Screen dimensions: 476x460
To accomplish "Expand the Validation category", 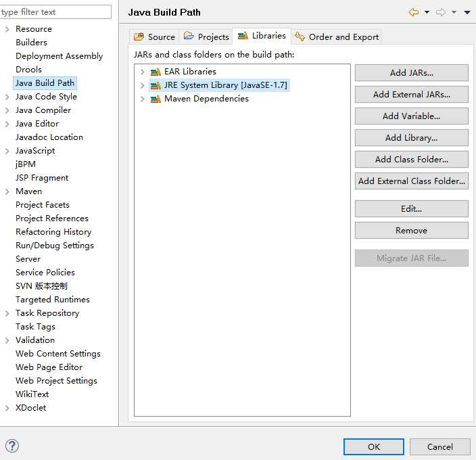I will (7, 340).
